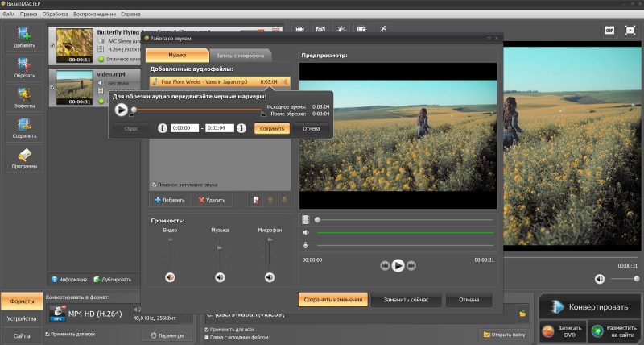Viewport: 644px width, 345px height.
Task: Play the audio in the trim popup
Action: [121, 110]
